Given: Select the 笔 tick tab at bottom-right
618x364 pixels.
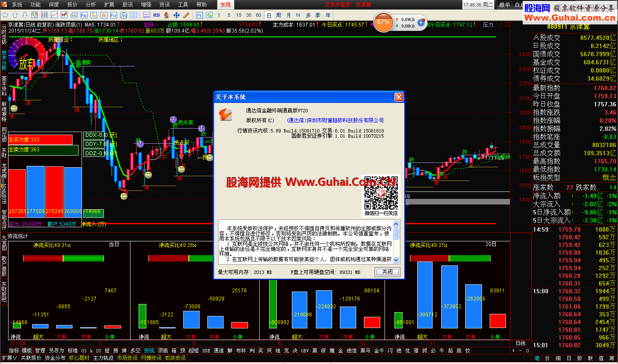Looking at the screenshot, I should (x=537, y=358).
